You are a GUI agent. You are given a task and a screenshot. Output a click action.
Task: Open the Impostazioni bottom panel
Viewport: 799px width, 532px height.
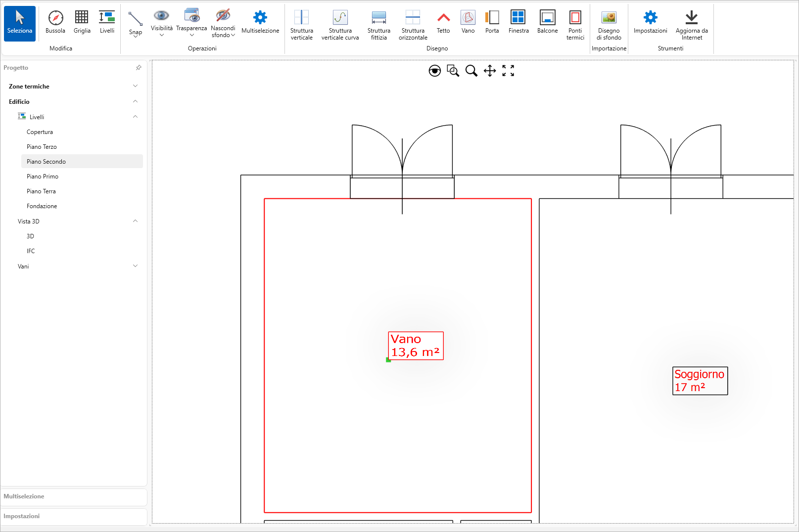point(22,516)
